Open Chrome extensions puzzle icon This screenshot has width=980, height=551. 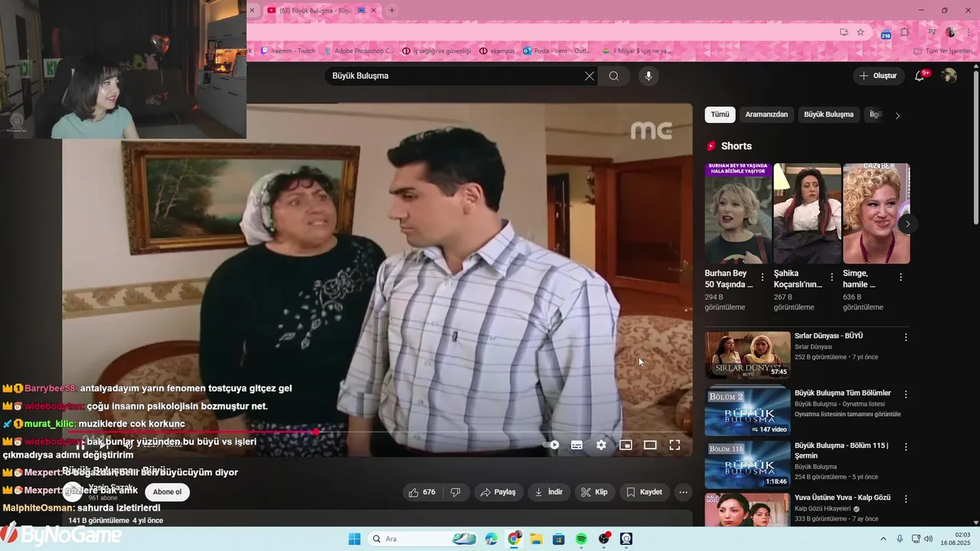905,32
